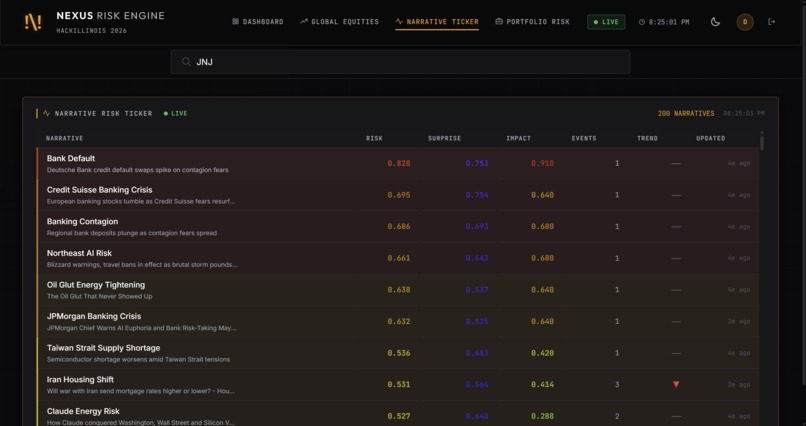Viewport: 806px width, 426px height.
Task: Click the LIVE status badge in header
Action: [606, 22]
